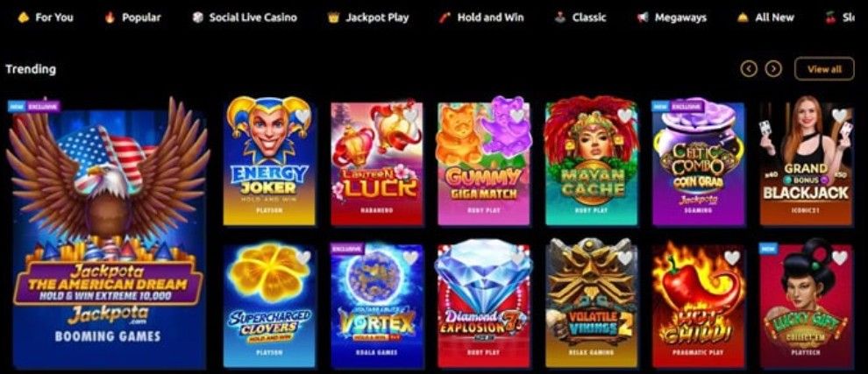Select the Popular category tab
Screen dimensions: 868x374
point(133,18)
